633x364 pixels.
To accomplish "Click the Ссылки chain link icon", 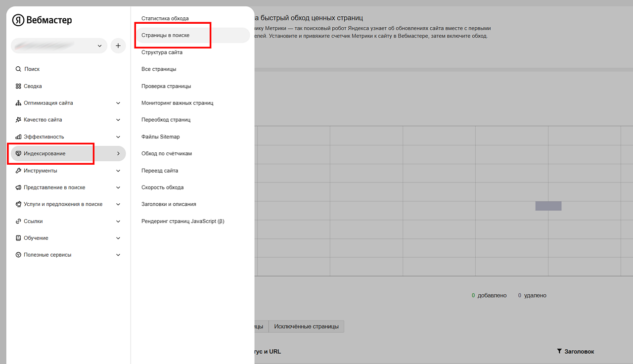I will pos(18,221).
